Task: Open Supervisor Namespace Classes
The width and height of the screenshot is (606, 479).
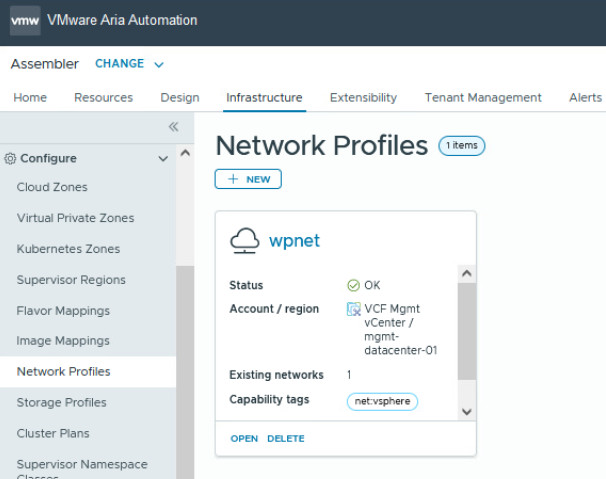Action: (82, 467)
